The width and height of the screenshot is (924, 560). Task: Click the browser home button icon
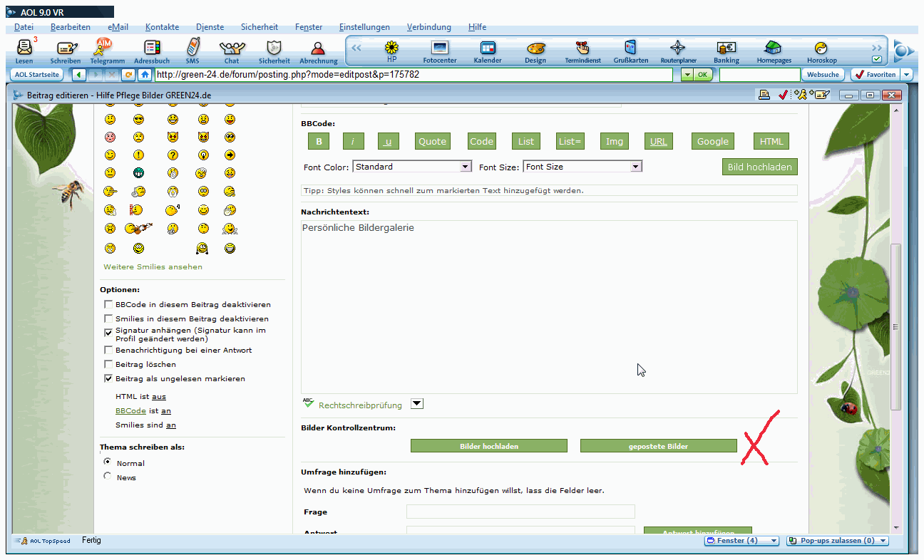[145, 75]
